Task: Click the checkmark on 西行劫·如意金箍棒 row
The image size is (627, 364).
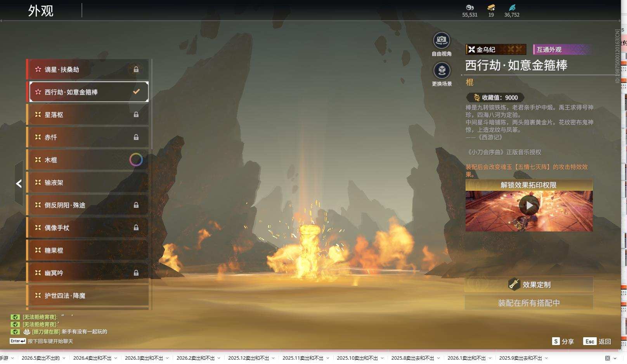Action: click(x=136, y=92)
